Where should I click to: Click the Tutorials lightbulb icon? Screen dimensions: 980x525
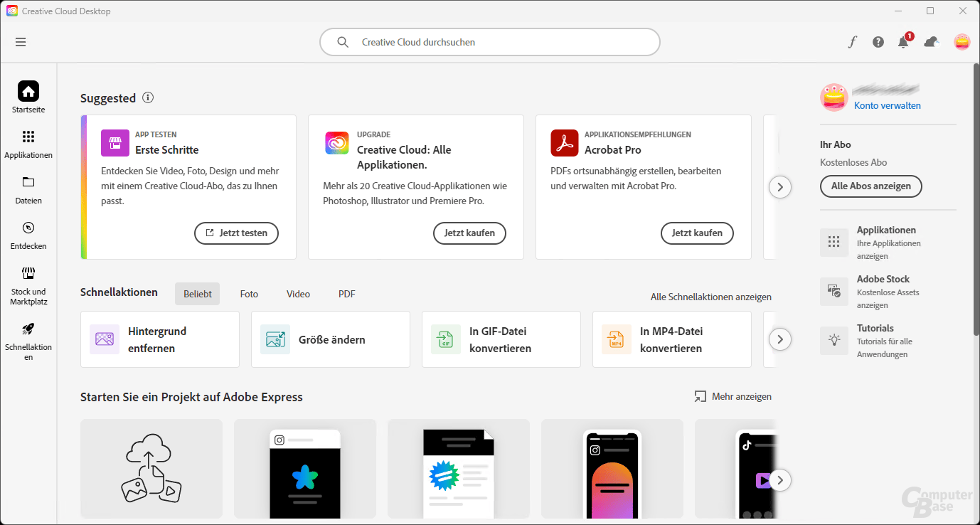tap(834, 341)
